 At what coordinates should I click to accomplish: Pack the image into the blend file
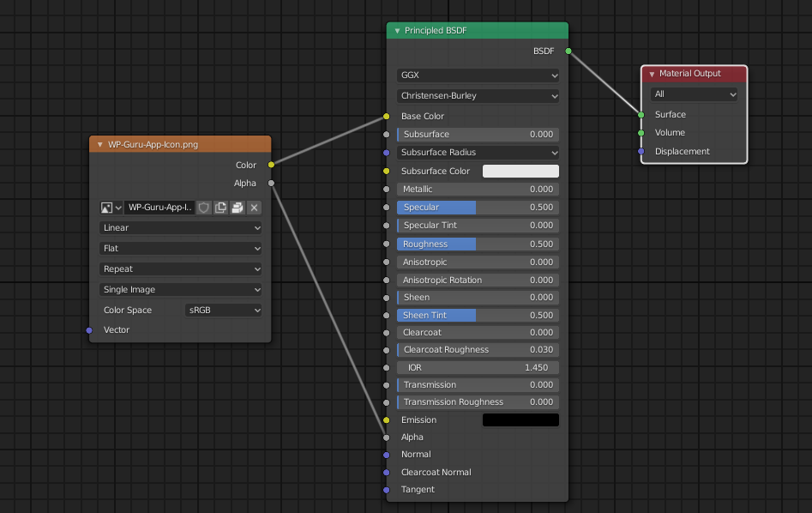[237, 207]
